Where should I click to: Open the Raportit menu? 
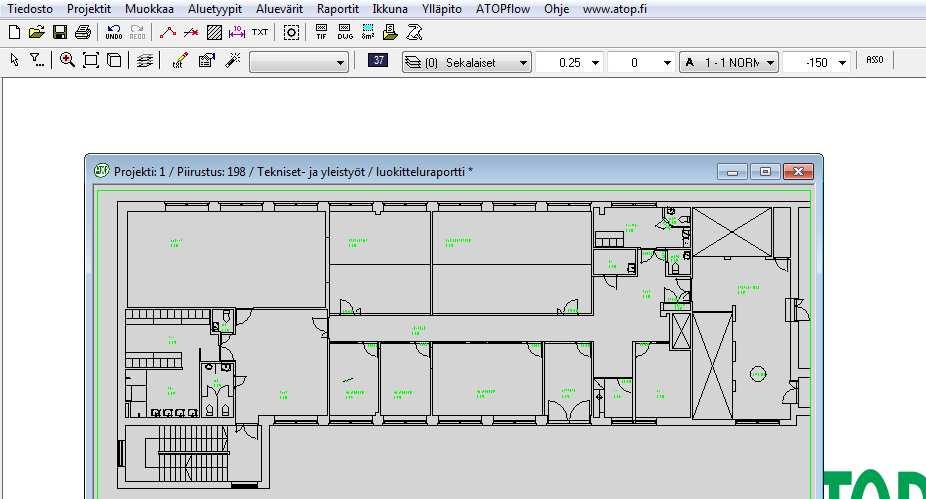point(338,9)
